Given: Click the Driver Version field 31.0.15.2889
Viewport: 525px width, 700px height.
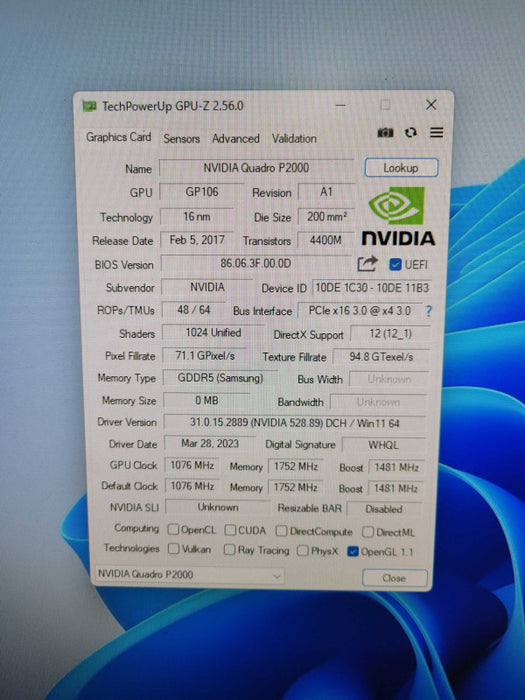Looking at the screenshot, I should pyautogui.click(x=295, y=423).
